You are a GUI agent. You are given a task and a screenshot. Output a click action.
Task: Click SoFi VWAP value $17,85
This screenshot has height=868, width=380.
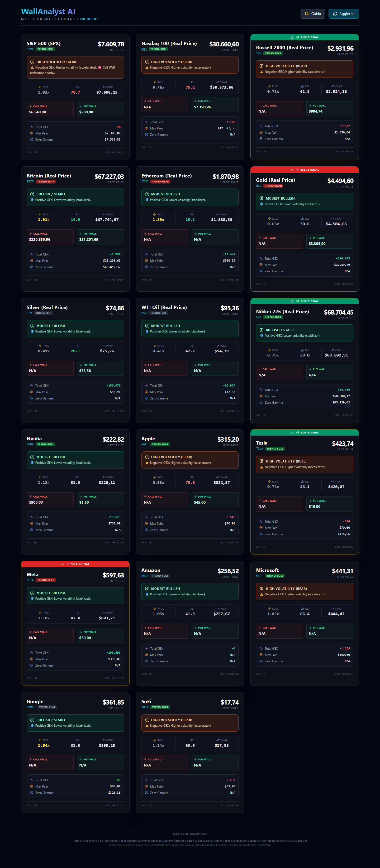point(221,745)
